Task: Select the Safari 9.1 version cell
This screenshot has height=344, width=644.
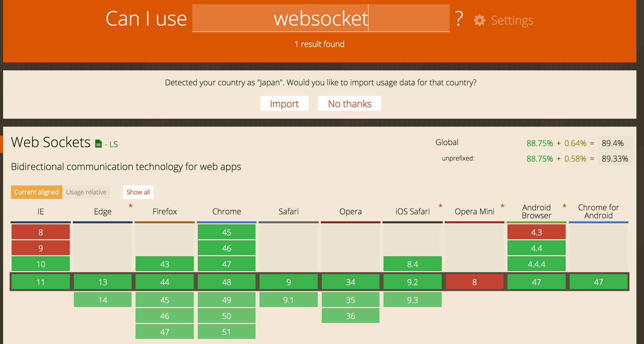Action: click(x=288, y=300)
